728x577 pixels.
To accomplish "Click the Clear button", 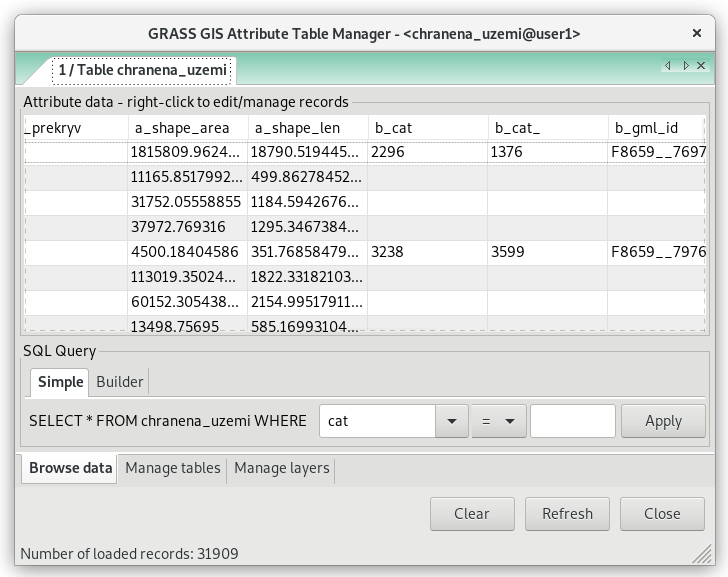I will click(472, 514).
